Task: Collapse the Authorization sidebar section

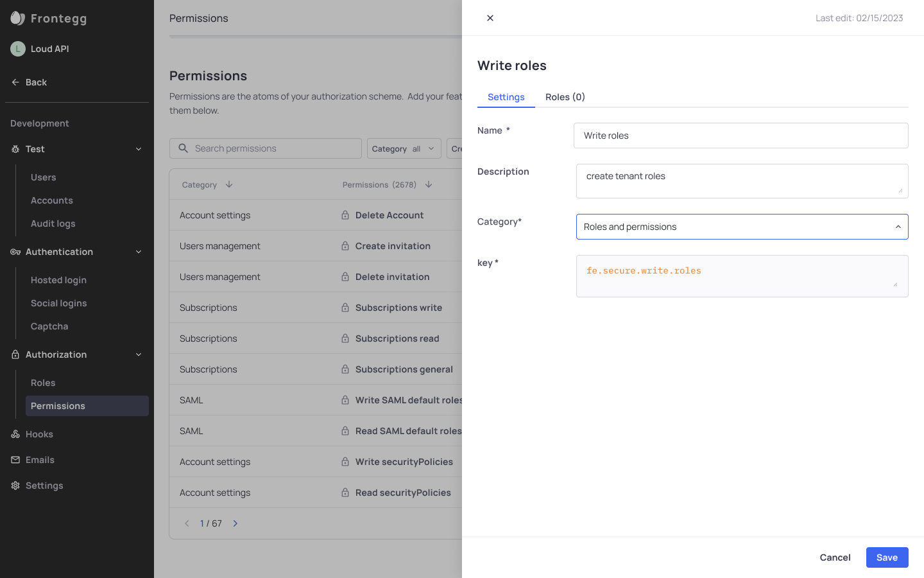Action: pyautogui.click(x=139, y=355)
